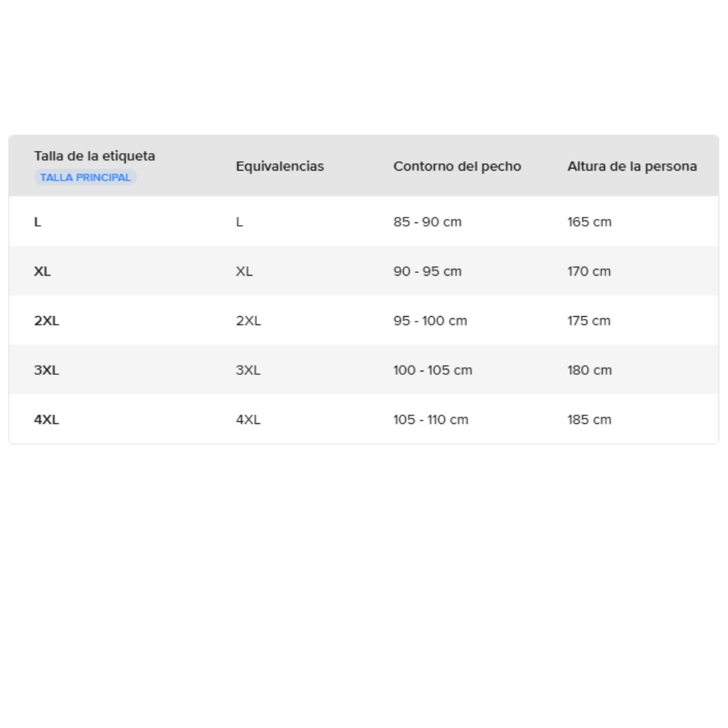Click the Altura de la persona header
This screenshot has width=728, height=728.
click(632, 166)
